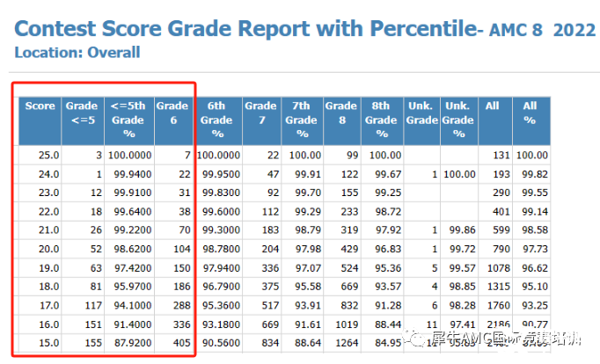Select the '7th Grade %' column header
The image size is (600, 364).
click(x=302, y=120)
